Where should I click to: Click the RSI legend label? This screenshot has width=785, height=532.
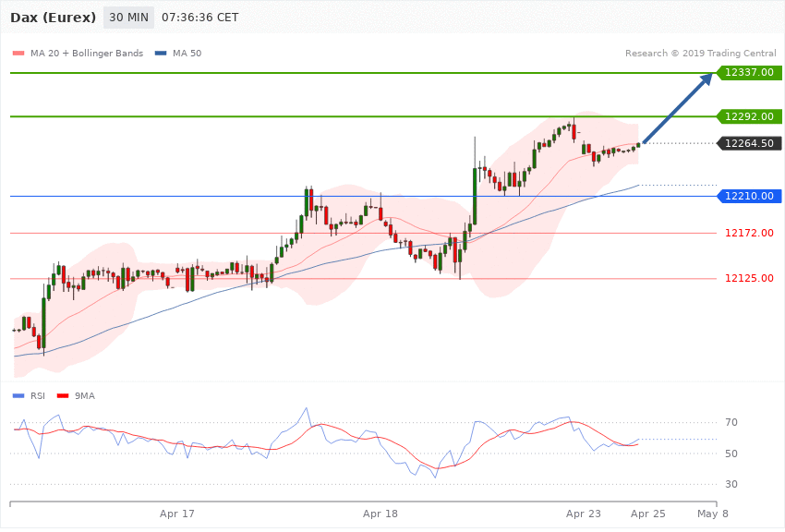(38, 396)
